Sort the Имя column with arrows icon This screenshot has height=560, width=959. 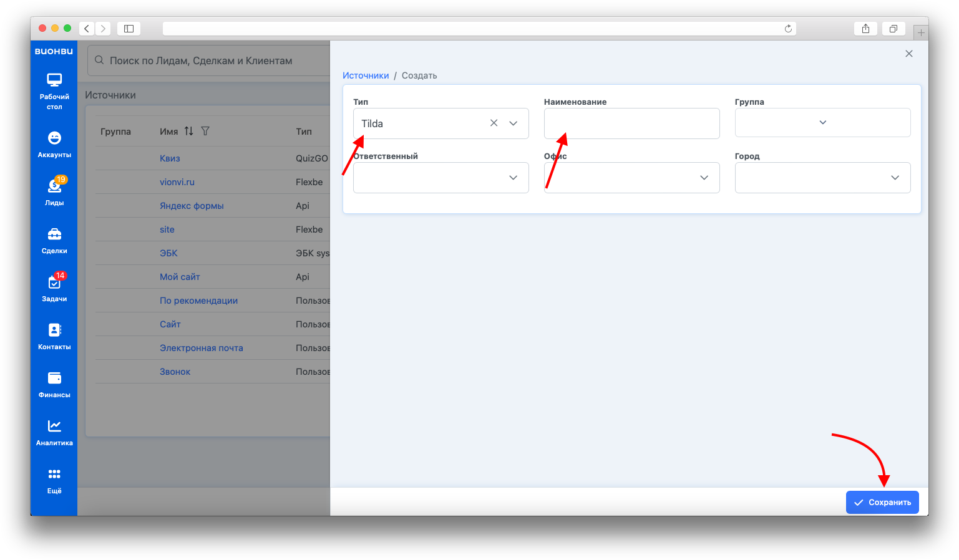point(188,131)
